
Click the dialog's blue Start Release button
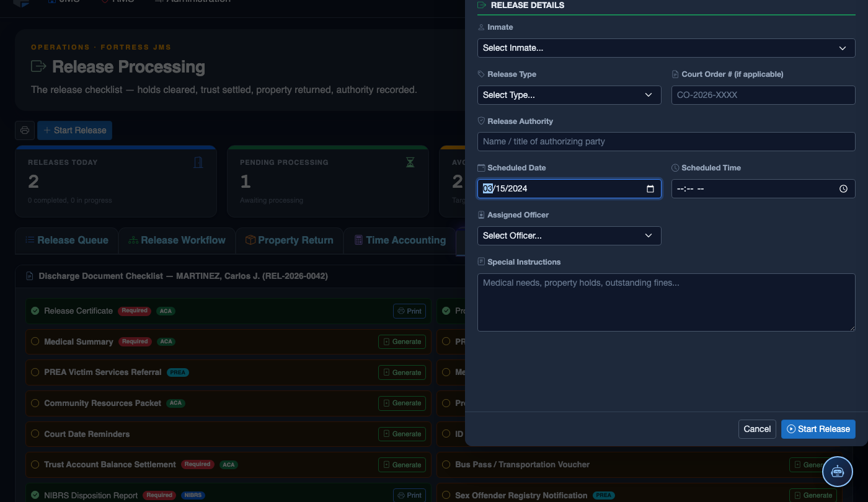[818, 429]
